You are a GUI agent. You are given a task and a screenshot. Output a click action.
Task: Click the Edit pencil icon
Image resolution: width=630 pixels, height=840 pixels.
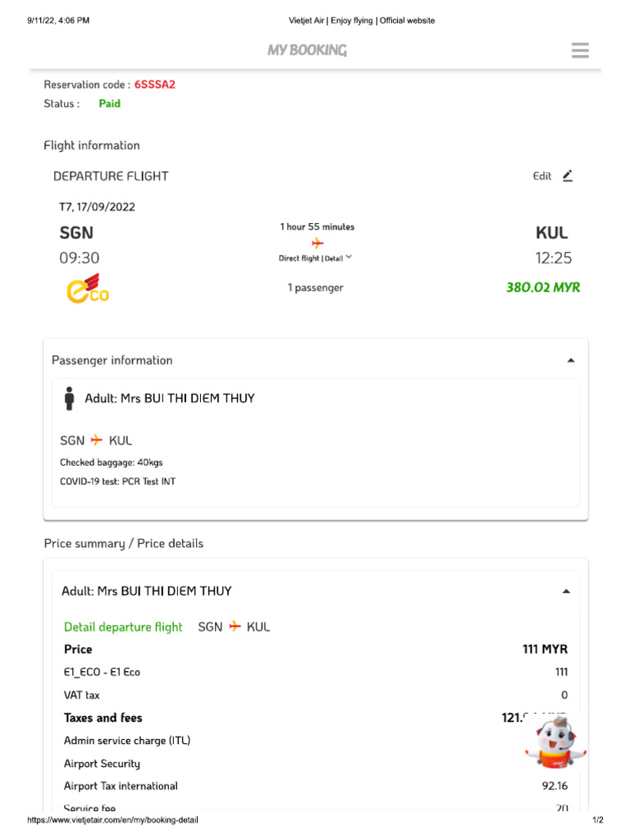click(x=568, y=176)
